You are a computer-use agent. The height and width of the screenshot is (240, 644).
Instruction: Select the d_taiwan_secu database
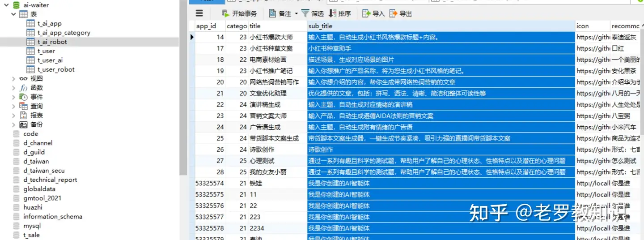[x=44, y=171]
